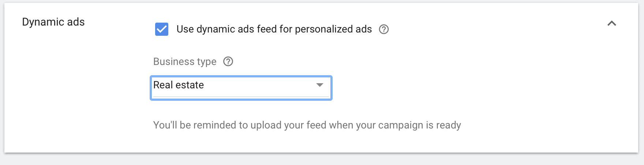
Task: Select the Dynamic ads section heading
Action: (53, 22)
